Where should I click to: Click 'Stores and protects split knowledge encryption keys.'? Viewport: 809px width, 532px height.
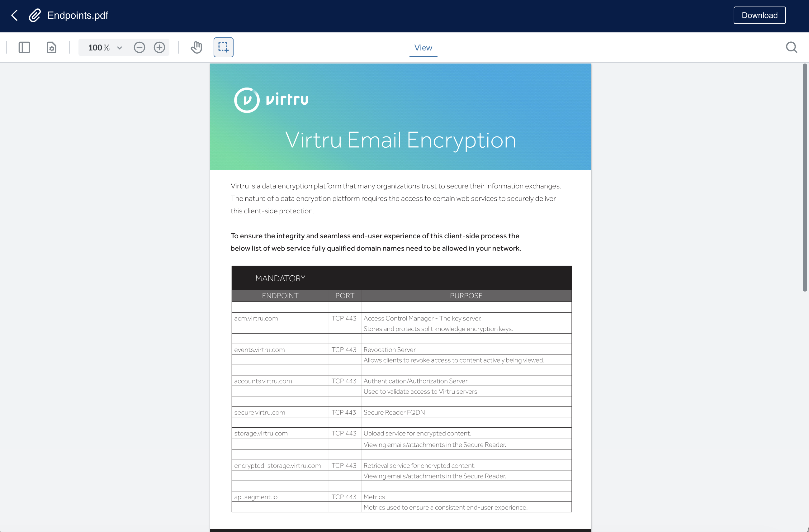tap(438, 329)
